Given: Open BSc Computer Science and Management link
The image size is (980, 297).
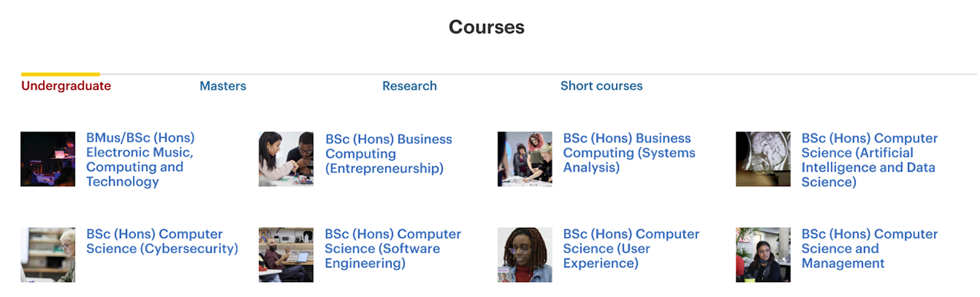Looking at the screenshot, I should tap(869, 249).
